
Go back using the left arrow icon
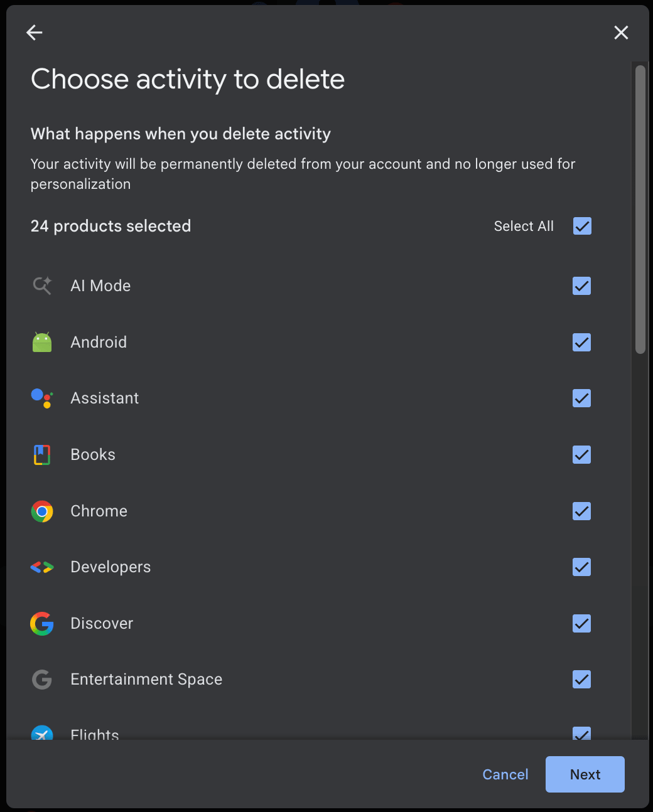[x=35, y=33]
